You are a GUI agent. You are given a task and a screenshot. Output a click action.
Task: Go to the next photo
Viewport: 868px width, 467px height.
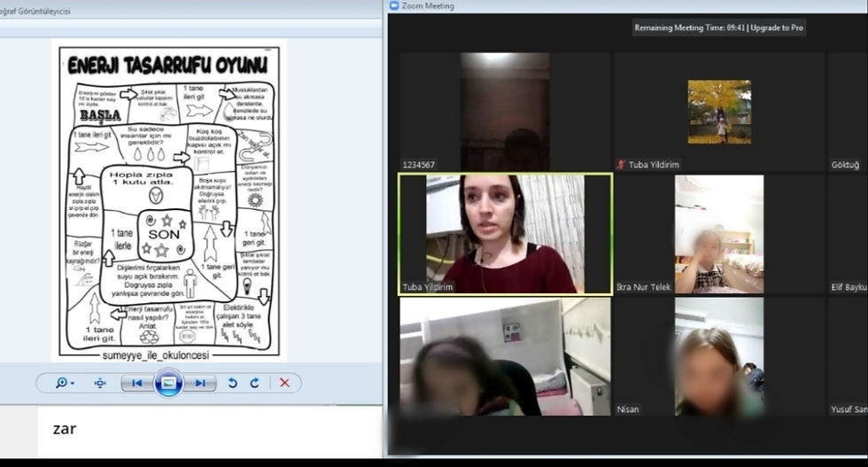(x=200, y=383)
